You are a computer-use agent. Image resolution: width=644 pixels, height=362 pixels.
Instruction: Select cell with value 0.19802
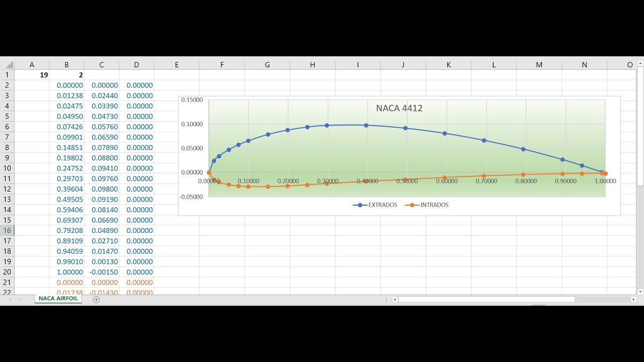[x=66, y=158]
